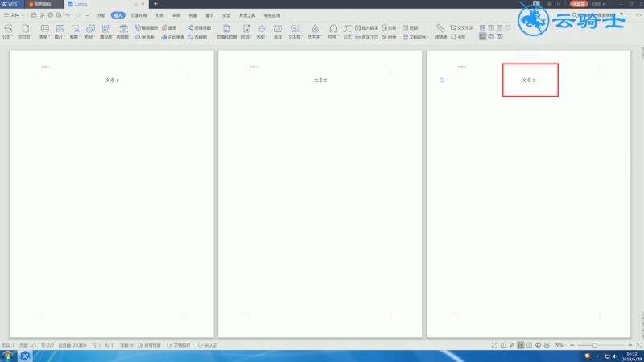Insert a blank page (空白页)
Screen dimensions: 644x362
[25, 31]
